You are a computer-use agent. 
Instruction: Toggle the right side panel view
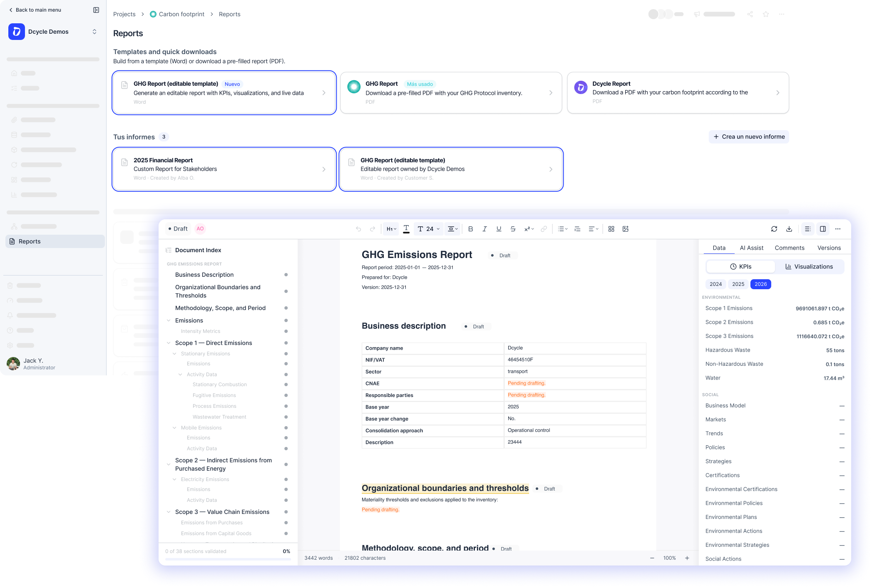[823, 229]
